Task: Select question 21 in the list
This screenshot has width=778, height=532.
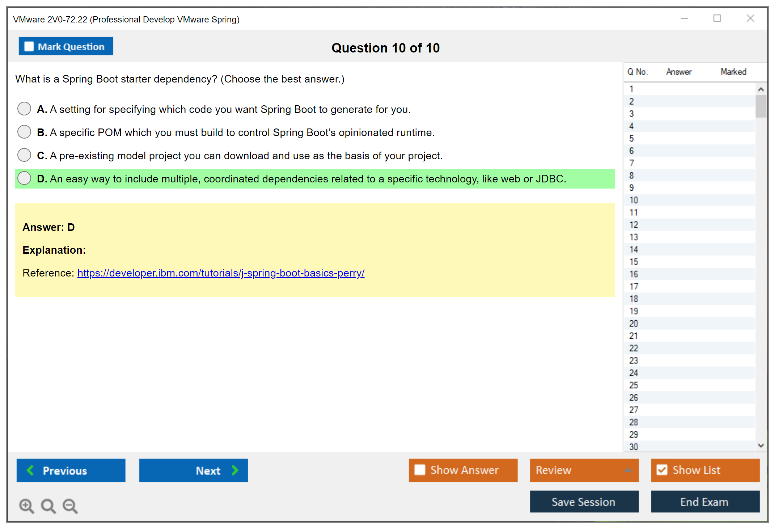Action: click(634, 336)
